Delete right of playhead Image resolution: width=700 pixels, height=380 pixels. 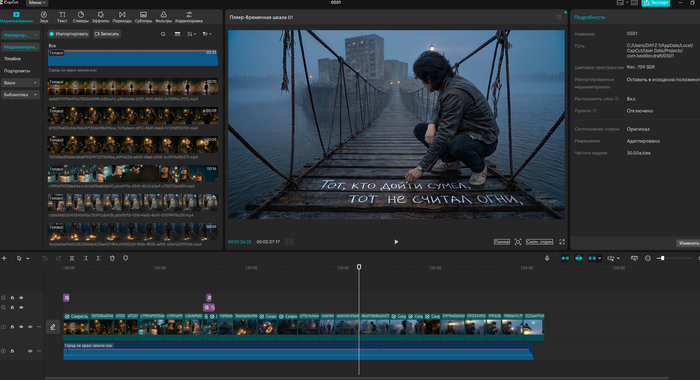pyautogui.click(x=99, y=258)
